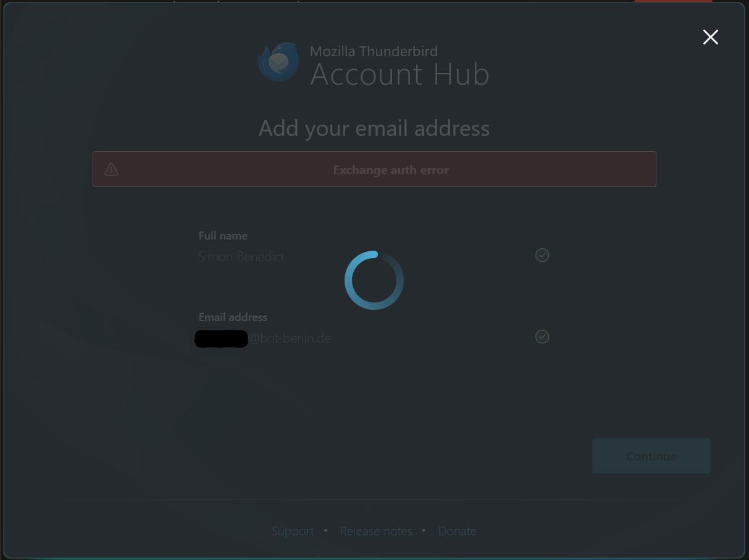Open the Support link

293,531
